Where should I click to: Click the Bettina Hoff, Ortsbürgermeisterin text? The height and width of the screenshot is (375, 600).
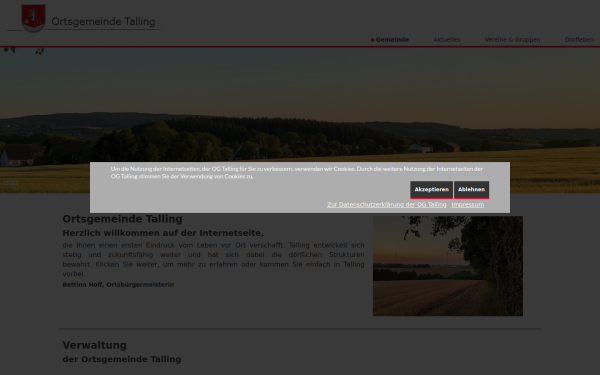[x=118, y=285]
